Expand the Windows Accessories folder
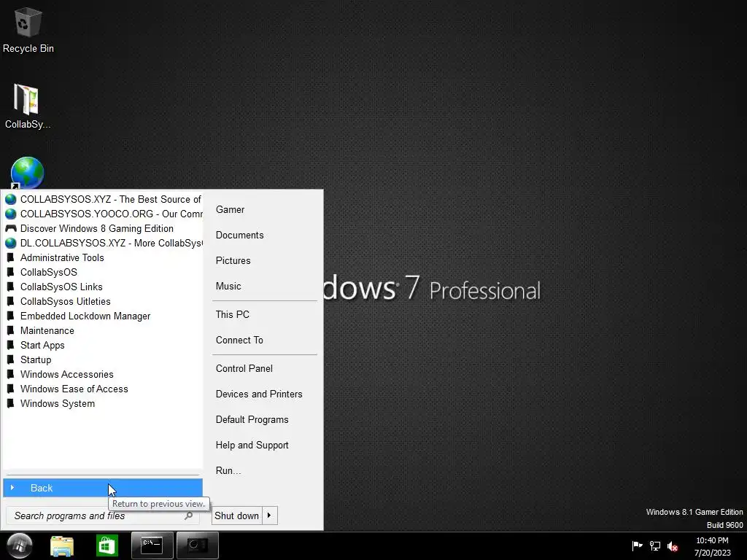Image resolution: width=747 pixels, height=560 pixels. (x=103, y=374)
